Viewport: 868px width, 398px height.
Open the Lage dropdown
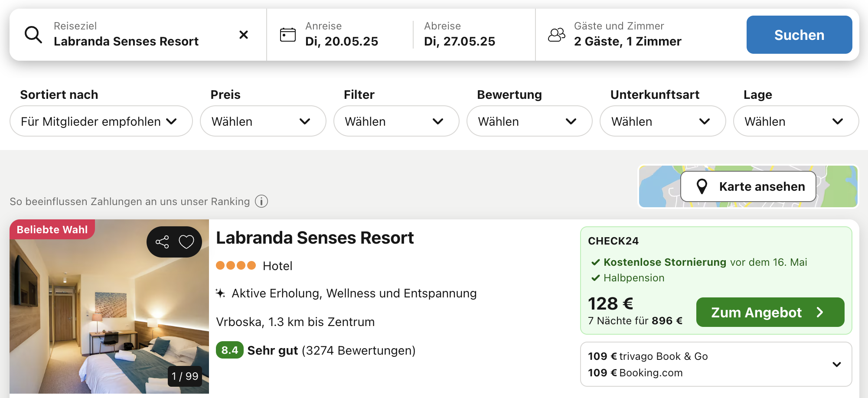796,121
